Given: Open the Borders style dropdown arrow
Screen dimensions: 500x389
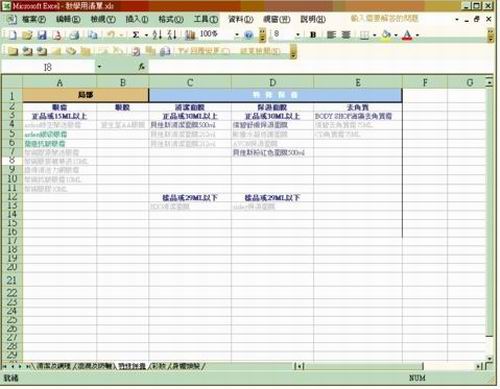Looking at the screenshot, I should tap(375, 35).
